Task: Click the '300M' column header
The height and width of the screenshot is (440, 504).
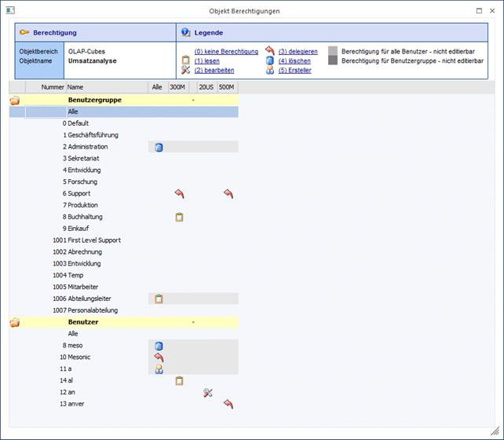Action: click(178, 87)
